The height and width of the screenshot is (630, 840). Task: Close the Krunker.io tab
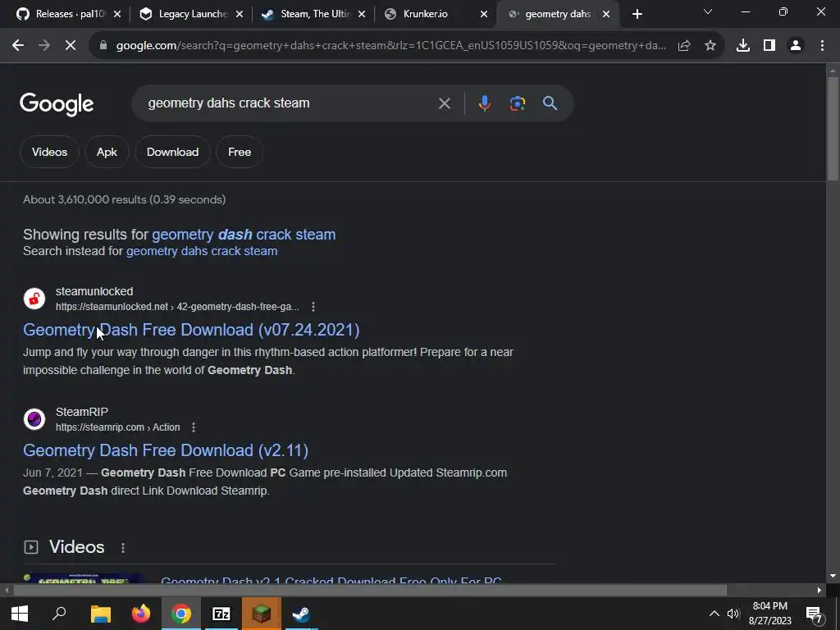tap(484, 15)
